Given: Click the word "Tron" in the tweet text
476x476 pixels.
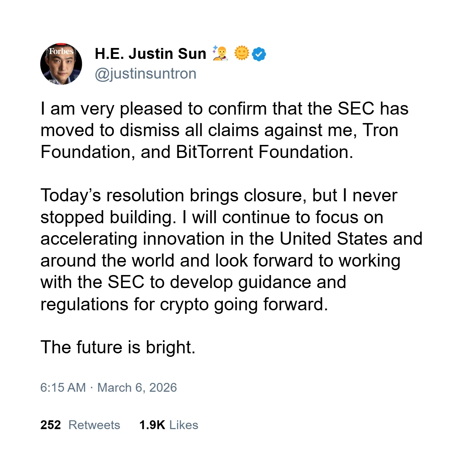Looking at the screenshot, I should point(380,130).
